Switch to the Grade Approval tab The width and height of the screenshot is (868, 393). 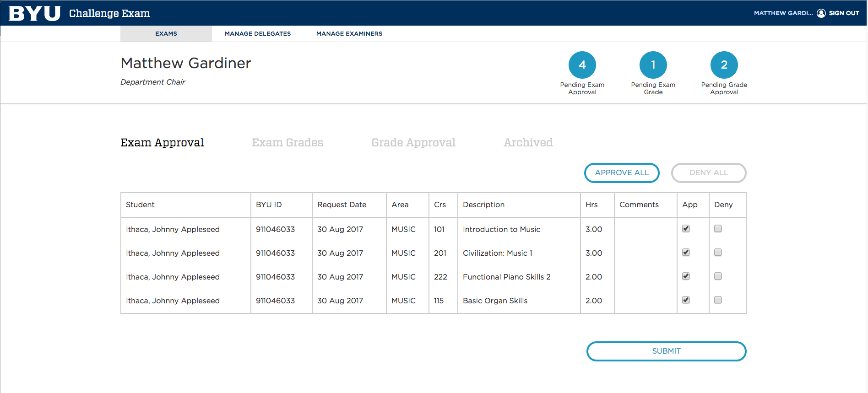413,143
